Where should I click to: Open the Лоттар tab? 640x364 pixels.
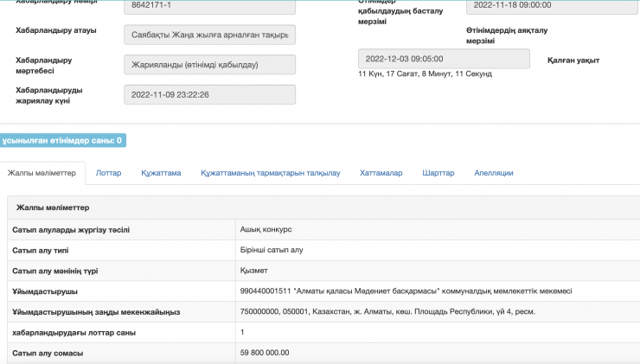pos(108,173)
